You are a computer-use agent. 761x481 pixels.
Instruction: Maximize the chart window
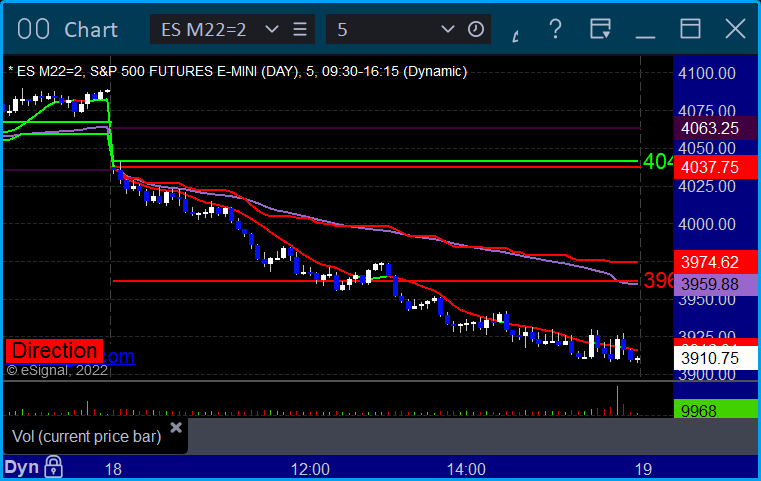[x=690, y=29]
